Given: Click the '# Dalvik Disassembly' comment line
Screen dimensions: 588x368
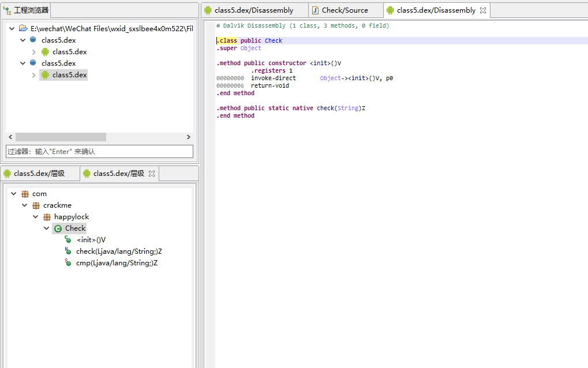Looking at the screenshot, I should (302, 25).
